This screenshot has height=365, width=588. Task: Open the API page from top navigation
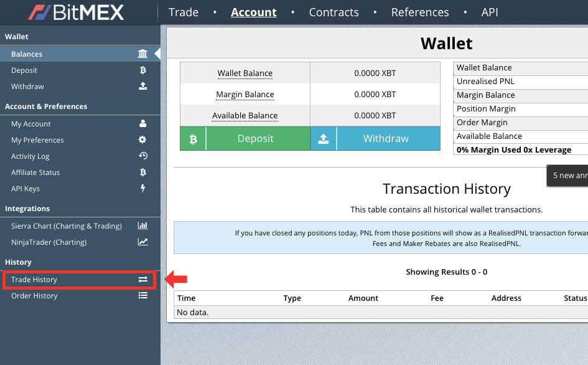(490, 12)
